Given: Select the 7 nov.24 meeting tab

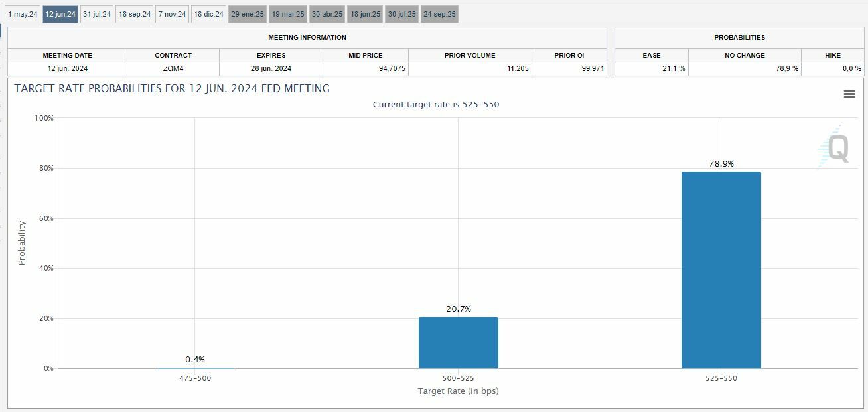Looking at the screenshot, I should [x=172, y=14].
